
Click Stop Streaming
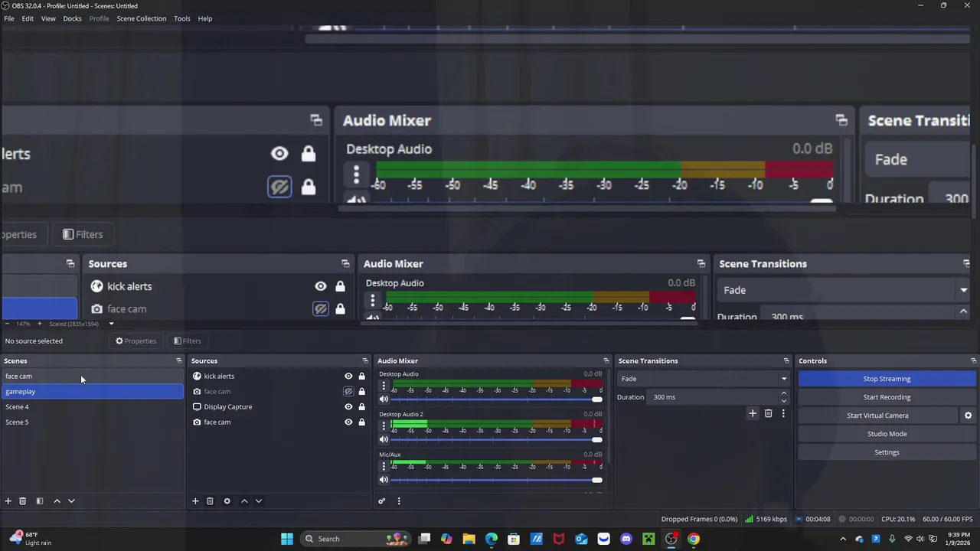coord(887,379)
